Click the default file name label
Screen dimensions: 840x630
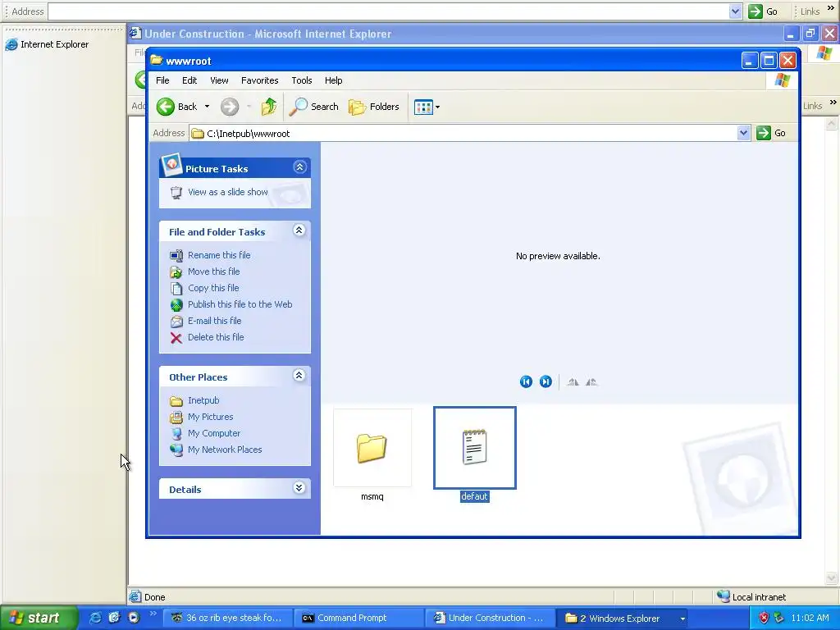[x=474, y=496]
